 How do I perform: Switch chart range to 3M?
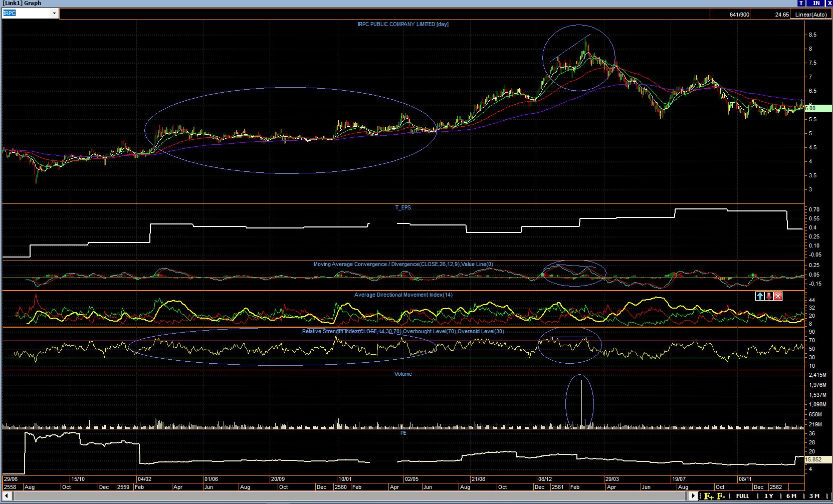pos(814,496)
